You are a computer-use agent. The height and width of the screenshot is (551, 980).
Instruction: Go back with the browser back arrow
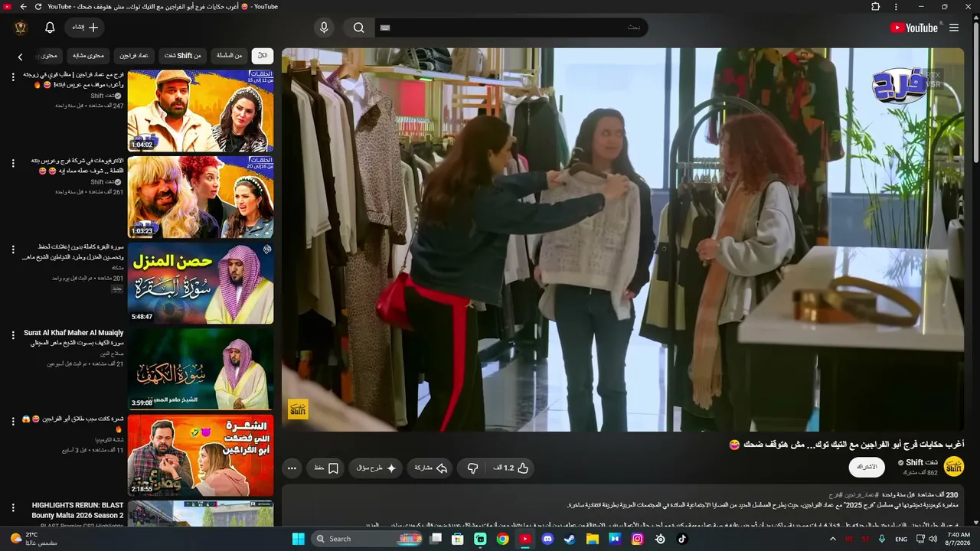click(23, 7)
